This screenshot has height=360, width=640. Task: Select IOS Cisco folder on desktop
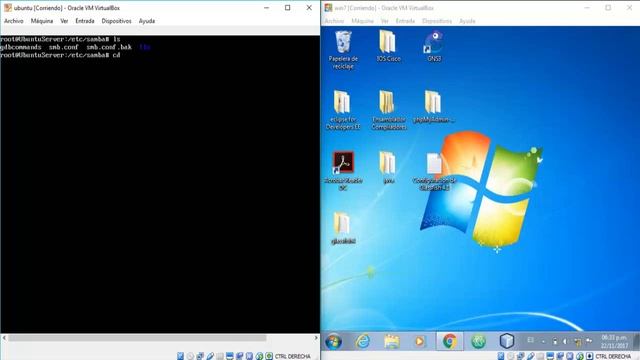pyautogui.click(x=388, y=46)
